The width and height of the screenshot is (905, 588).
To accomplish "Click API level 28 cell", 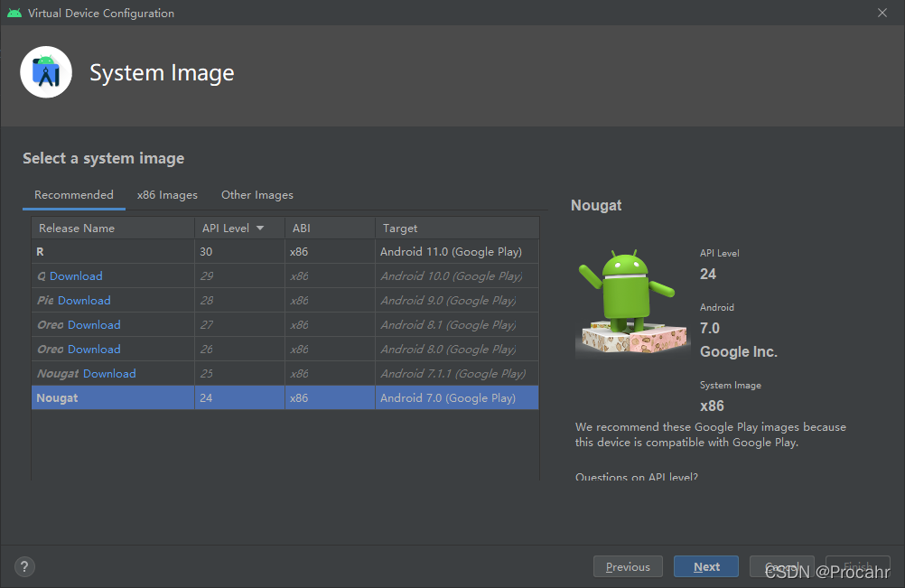I will coord(239,300).
